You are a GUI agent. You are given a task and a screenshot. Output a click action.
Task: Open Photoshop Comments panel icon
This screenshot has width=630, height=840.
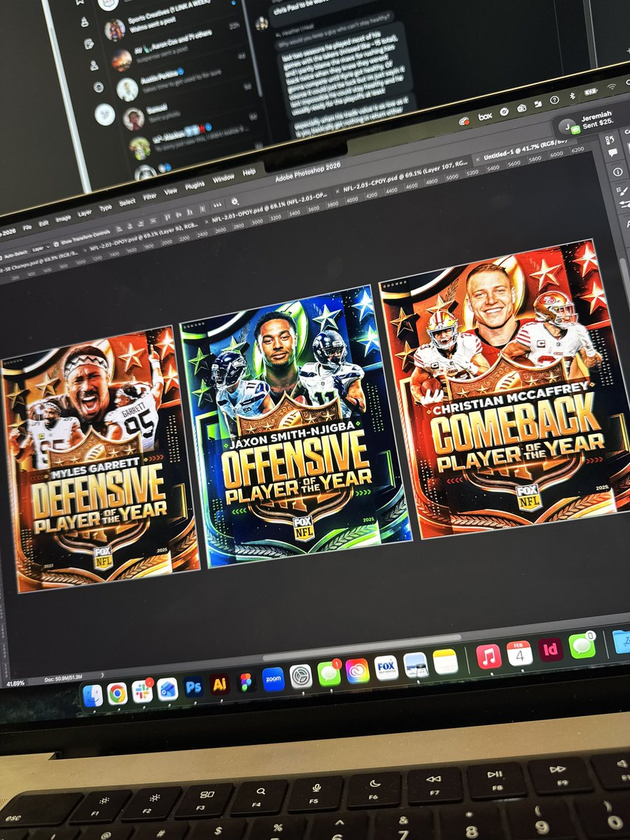click(612, 153)
